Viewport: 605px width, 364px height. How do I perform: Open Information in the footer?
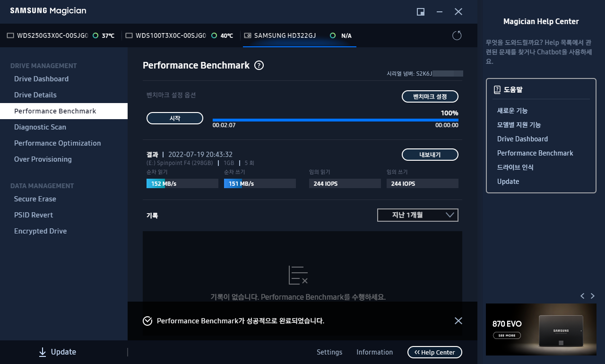click(x=374, y=352)
